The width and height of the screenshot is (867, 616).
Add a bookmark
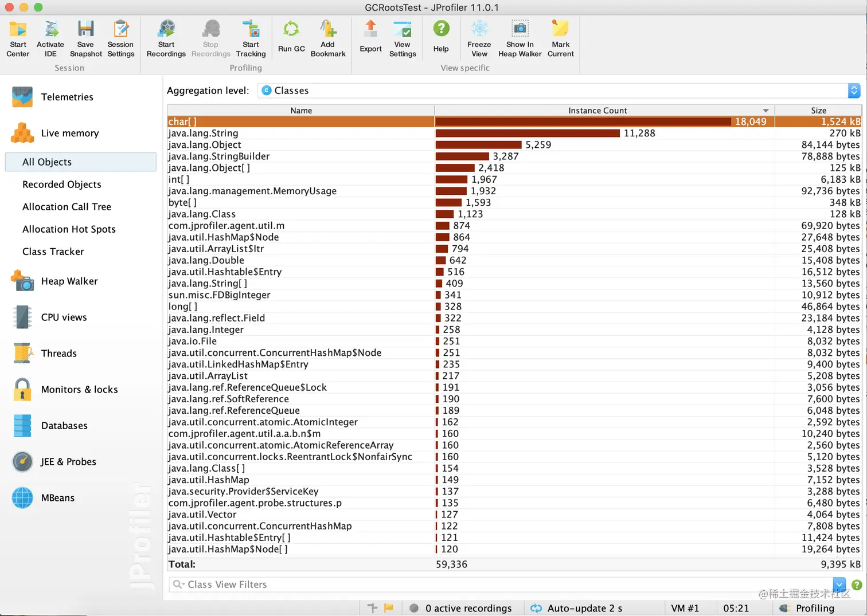(328, 38)
